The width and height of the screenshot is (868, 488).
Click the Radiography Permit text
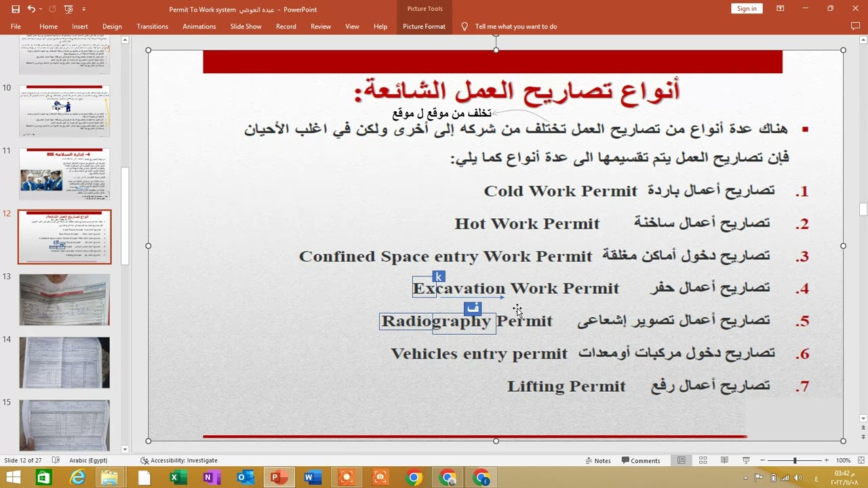467,321
